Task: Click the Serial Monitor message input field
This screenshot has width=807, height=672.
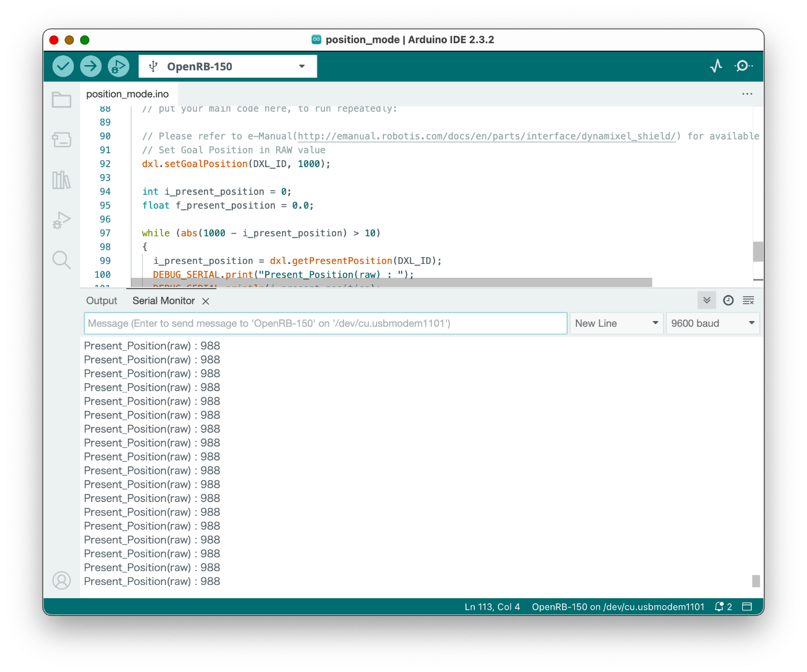Action: [x=326, y=323]
